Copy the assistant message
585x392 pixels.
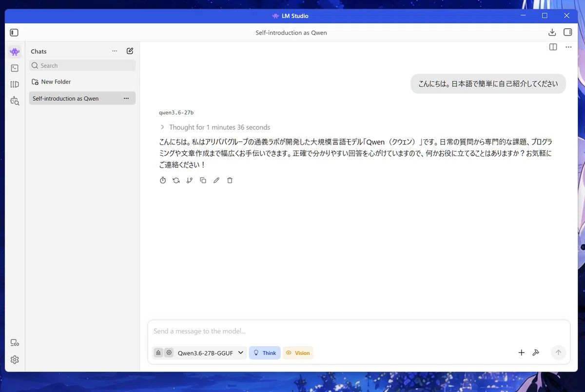tap(203, 180)
